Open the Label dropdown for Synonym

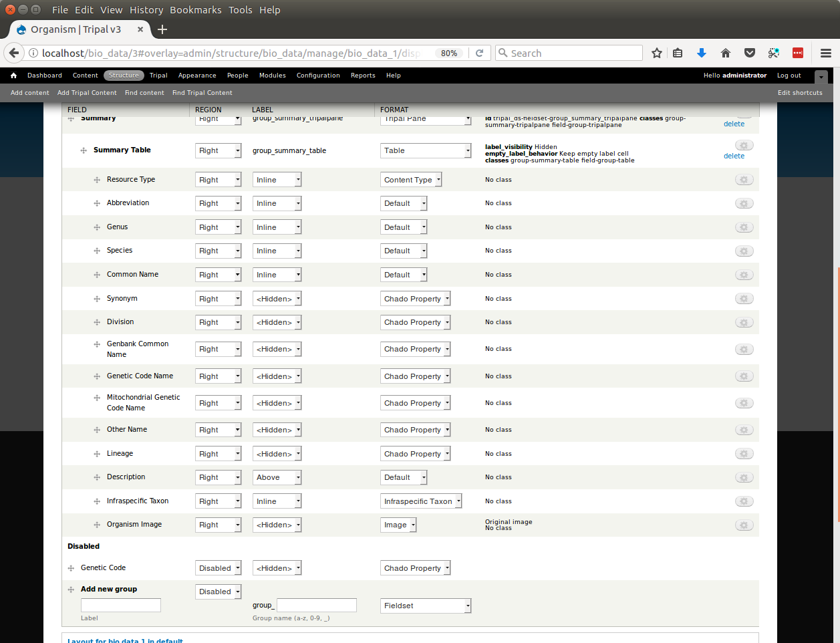tap(277, 299)
